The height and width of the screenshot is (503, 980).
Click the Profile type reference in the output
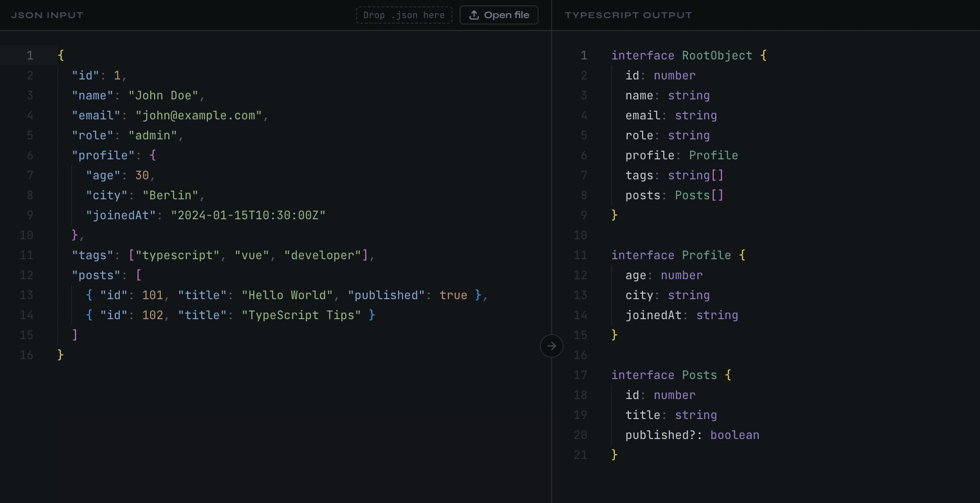[x=712, y=155]
